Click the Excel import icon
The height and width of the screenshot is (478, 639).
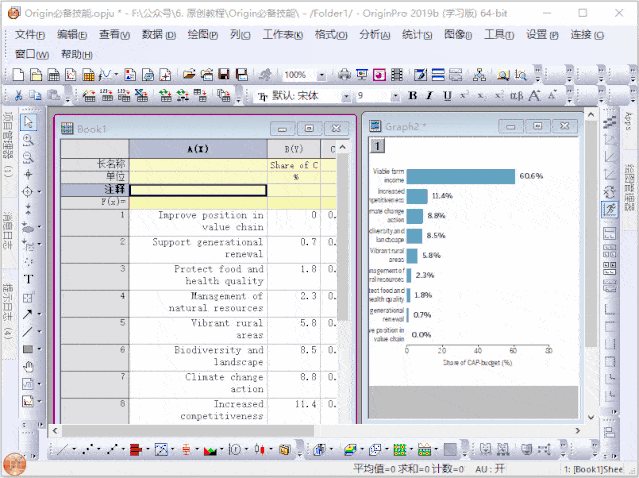coord(141,96)
